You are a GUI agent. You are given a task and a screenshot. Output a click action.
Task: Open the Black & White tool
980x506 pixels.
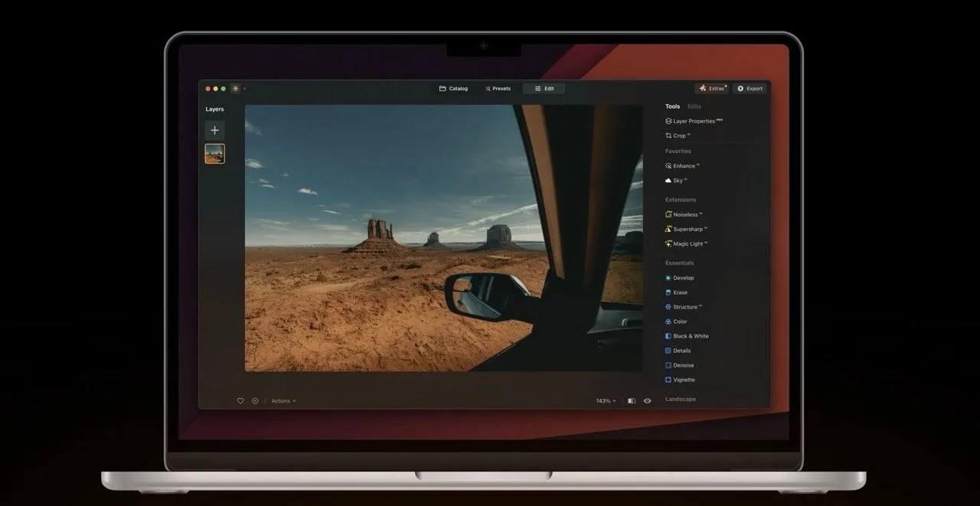pos(690,336)
